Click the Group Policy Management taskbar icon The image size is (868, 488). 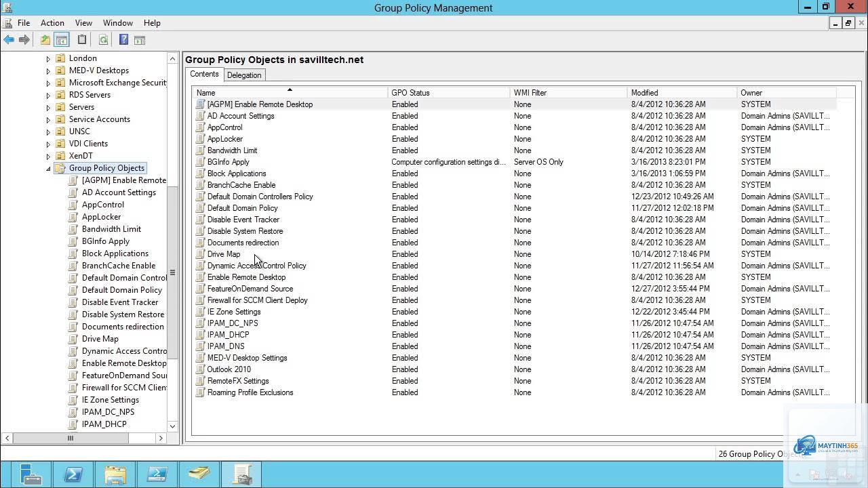(241, 474)
